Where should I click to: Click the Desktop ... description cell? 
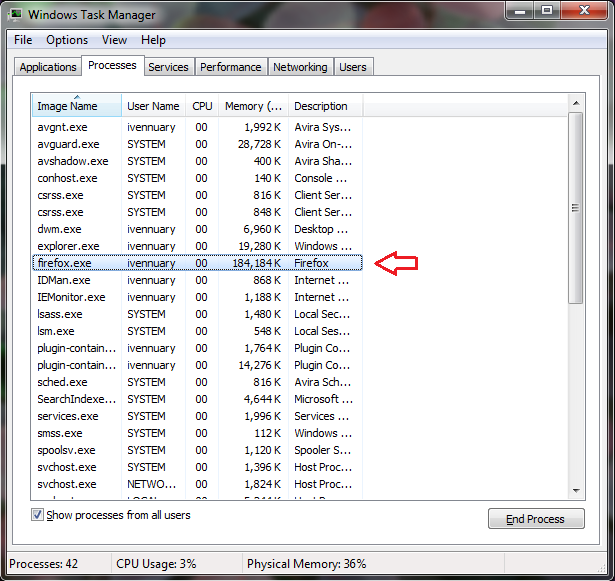click(x=321, y=229)
